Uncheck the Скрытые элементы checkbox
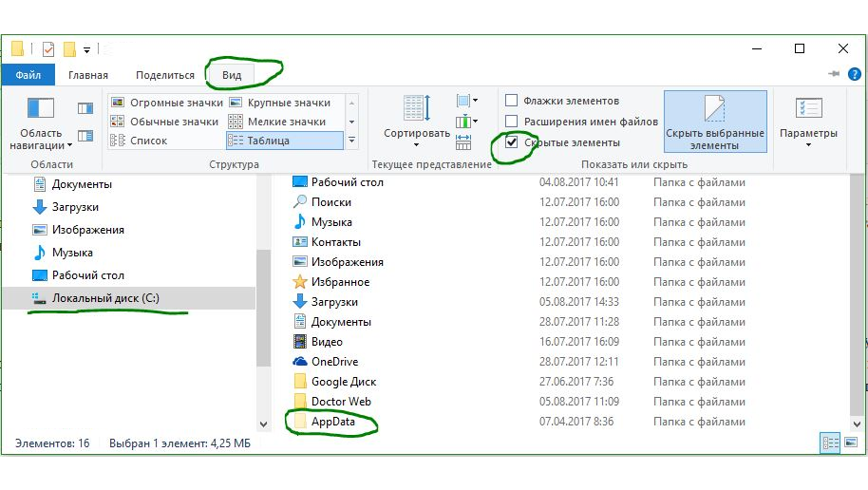 tap(512, 142)
